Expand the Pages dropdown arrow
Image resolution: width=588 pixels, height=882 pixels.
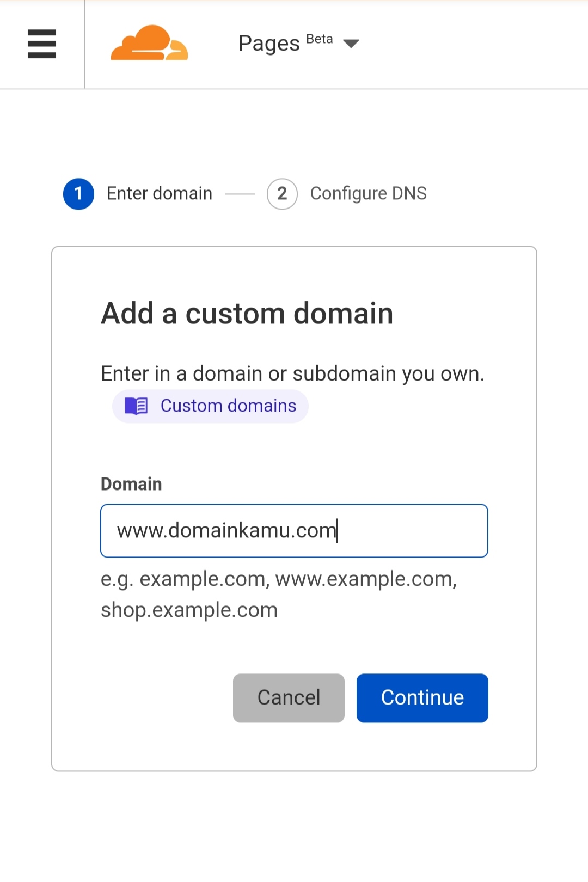(351, 44)
